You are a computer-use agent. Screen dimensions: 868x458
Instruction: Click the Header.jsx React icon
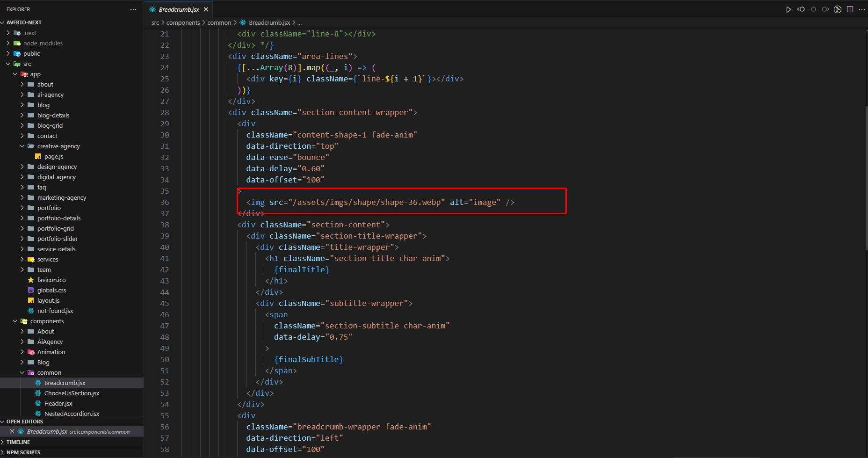click(x=38, y=403)
